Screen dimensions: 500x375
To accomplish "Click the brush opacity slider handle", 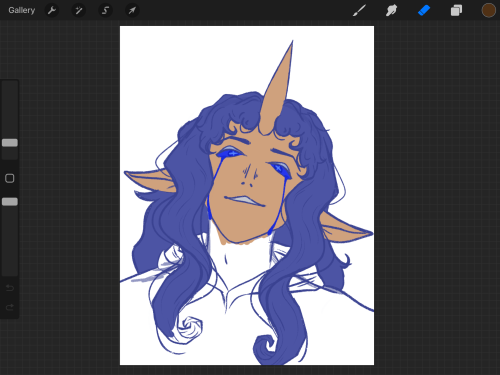I will click(10, 201).
